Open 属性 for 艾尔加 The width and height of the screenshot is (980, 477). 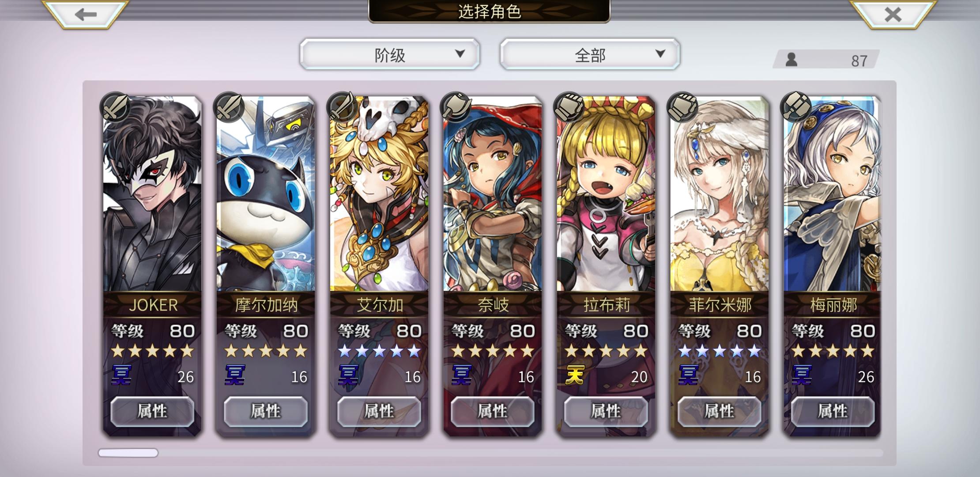click(379, 412)
